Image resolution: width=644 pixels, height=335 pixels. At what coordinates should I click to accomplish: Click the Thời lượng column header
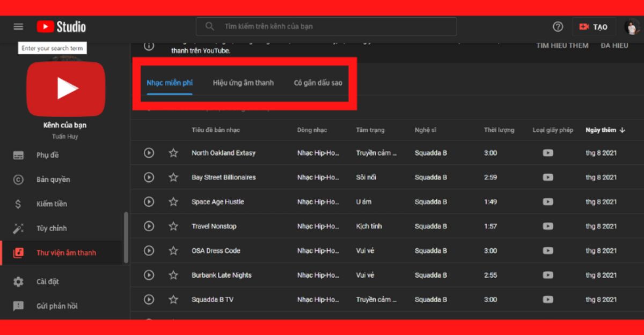[x=499, y=130]
